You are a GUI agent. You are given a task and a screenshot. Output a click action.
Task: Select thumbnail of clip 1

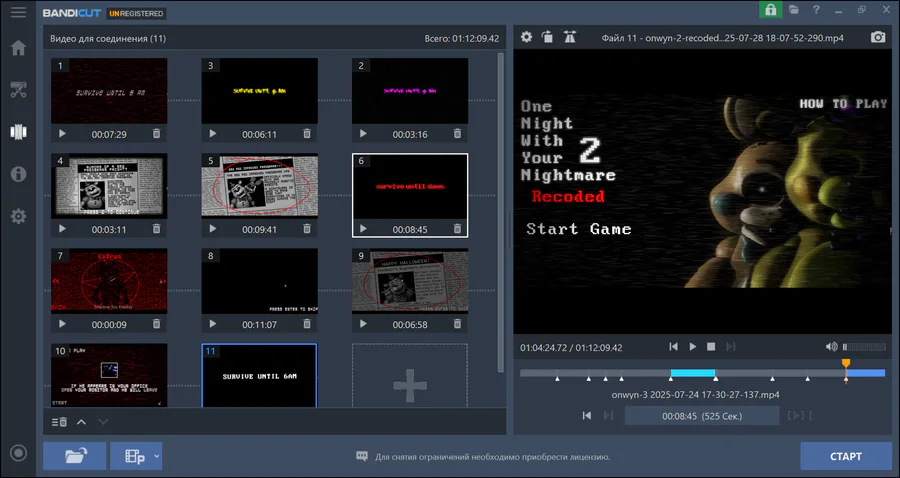pos(109,91)
